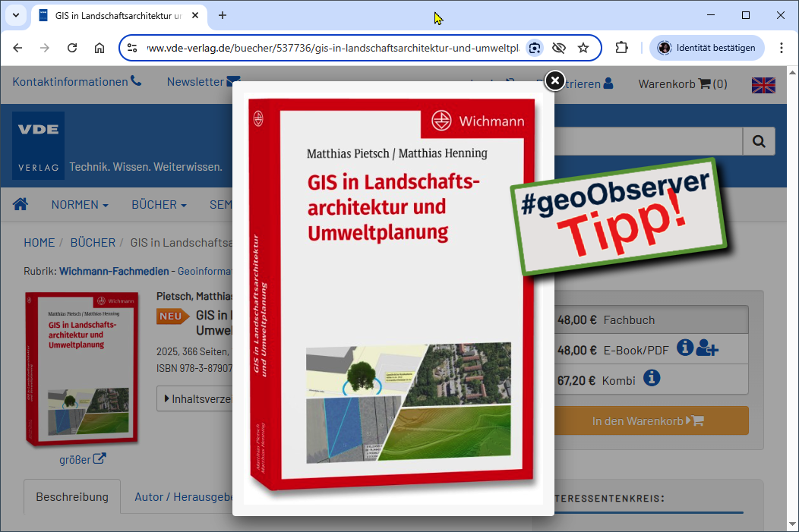Open the Wichmann-Fachmedien category link
Screen dimensions: 799x532
[114, 272]
